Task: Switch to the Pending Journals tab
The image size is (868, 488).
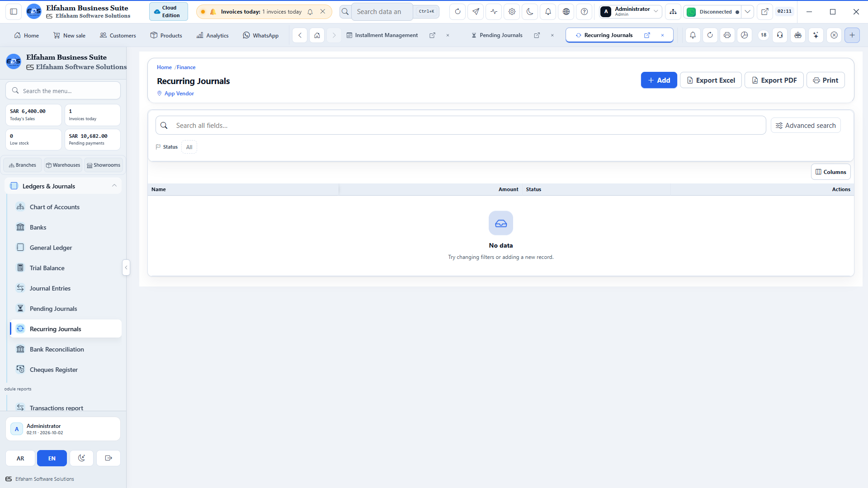Action: click(501, 35)
